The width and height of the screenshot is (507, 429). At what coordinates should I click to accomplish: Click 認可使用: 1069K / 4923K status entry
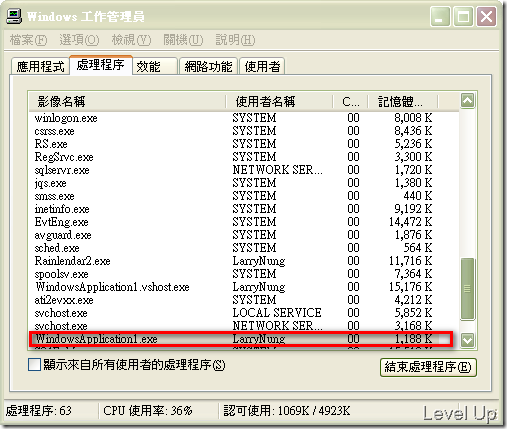(287, 411)
